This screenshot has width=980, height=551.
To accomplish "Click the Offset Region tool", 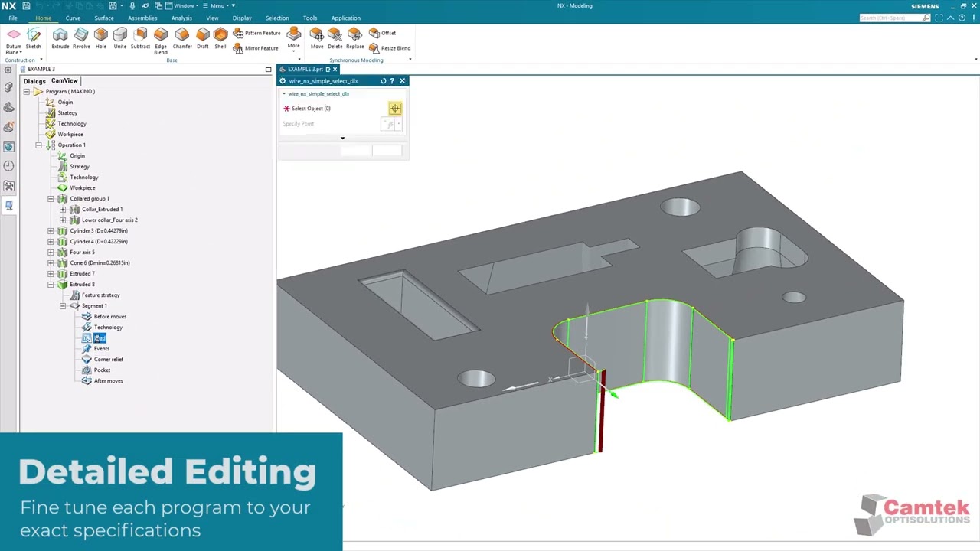I will pos(382,33).
